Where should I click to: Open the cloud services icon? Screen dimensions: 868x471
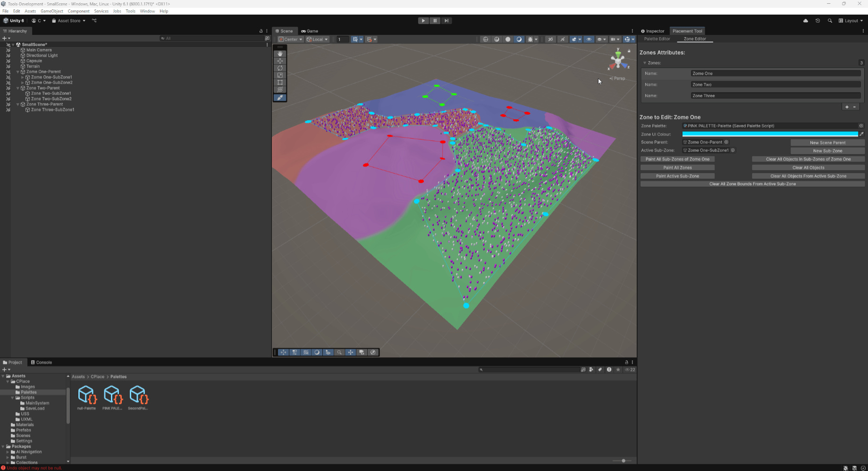coord(806,21)
